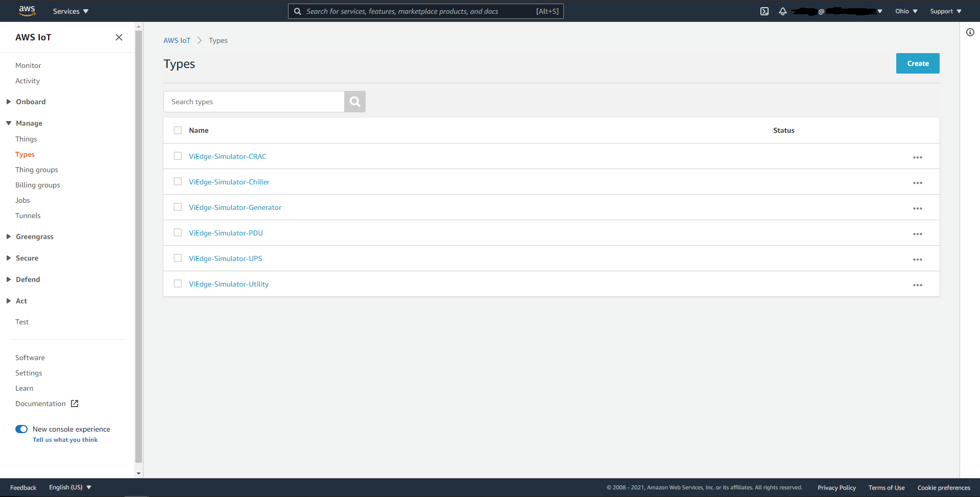This screenshot has width=980, height=497.
Task: Open the Services dropdown menu
Action: click(x=70, y=11)
